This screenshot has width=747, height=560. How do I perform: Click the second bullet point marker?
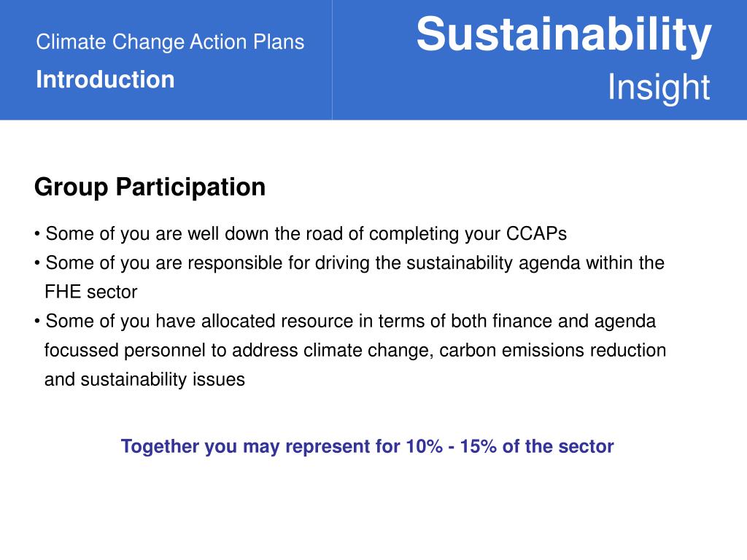37,263
